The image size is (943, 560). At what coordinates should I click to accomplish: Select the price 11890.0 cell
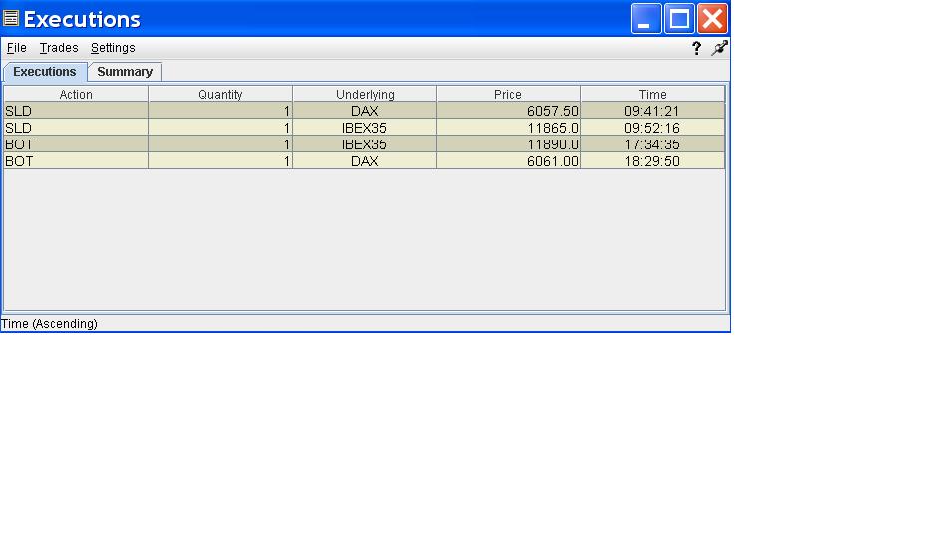point(508,144)
